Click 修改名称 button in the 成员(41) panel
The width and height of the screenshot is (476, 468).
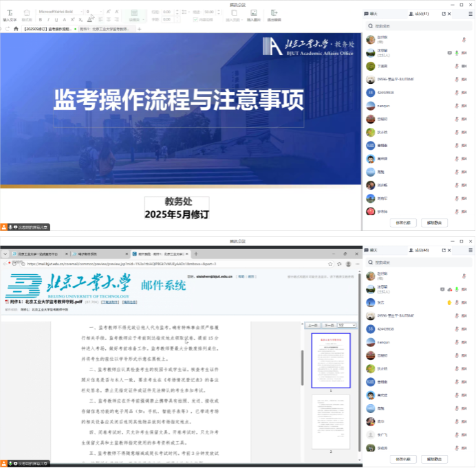point(404,223)
